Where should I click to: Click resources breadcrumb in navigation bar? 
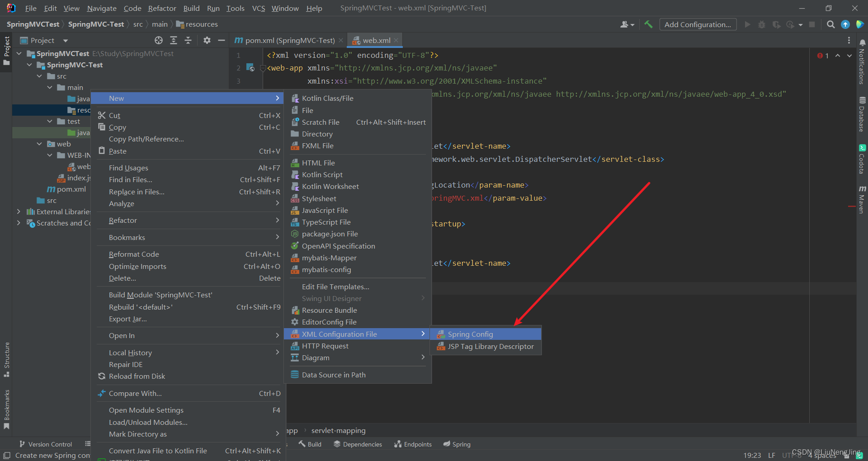(197, 24)
